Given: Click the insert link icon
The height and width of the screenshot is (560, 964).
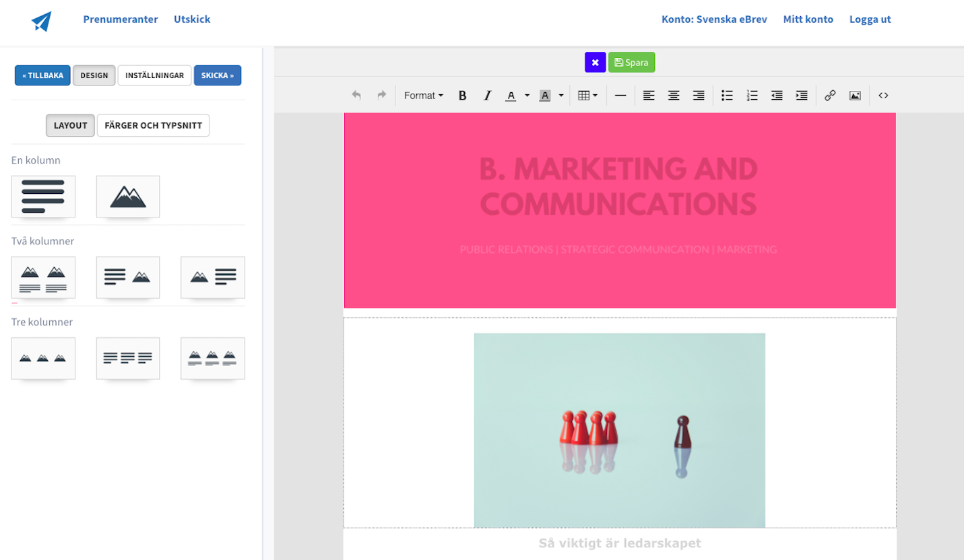Looking at the screenshot, I should (830, 96).
